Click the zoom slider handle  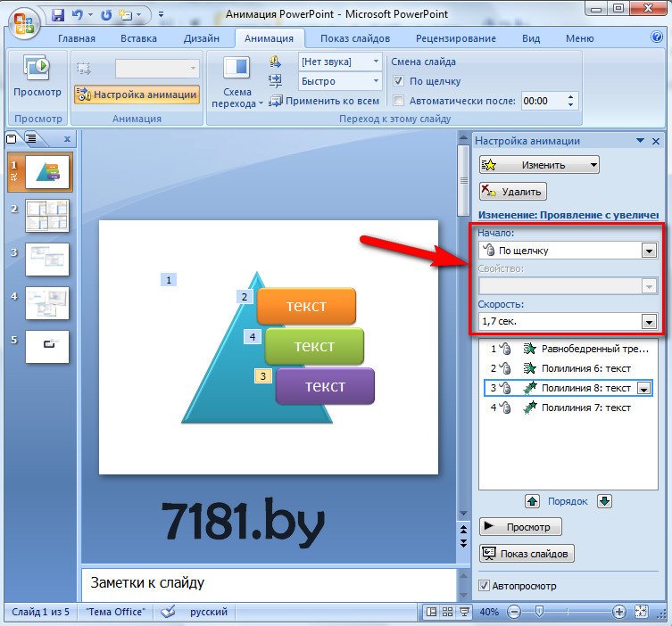coord(540,612)
